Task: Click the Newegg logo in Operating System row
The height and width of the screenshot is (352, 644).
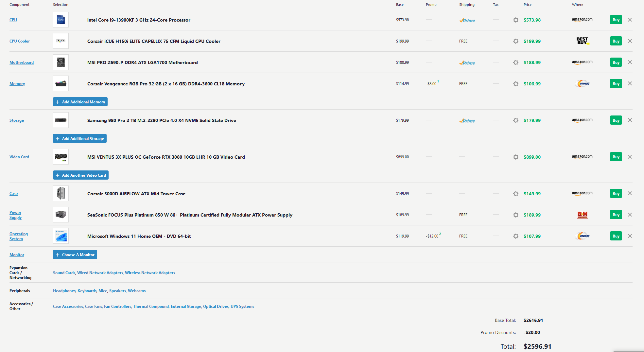Action: point(583,236)
